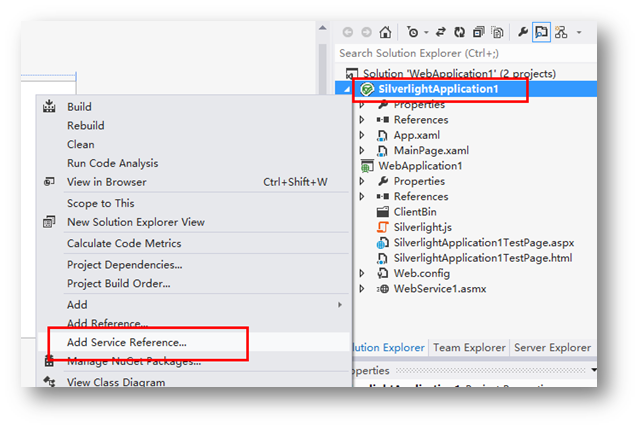Select Solution 'WebApplication1' root node
Viewport: 639px width, 429px height.
[459, 74]
